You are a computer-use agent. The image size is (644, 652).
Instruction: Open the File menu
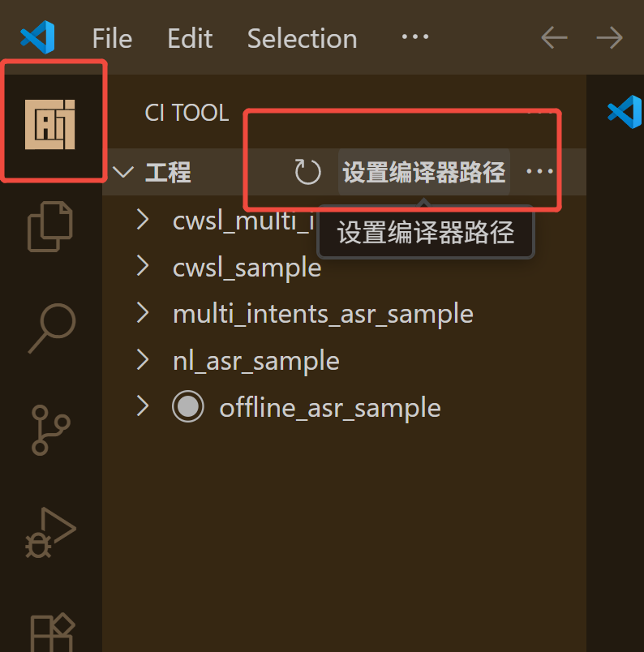(x=112, y=38)
